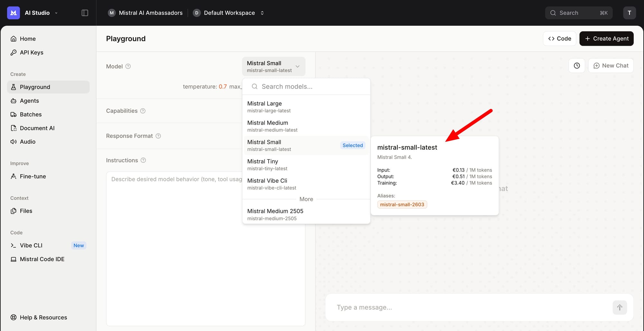The image size is (644, 331).
Task: Click the Instructions help icon
Action: pyautogui.click(x=143, y=160)
